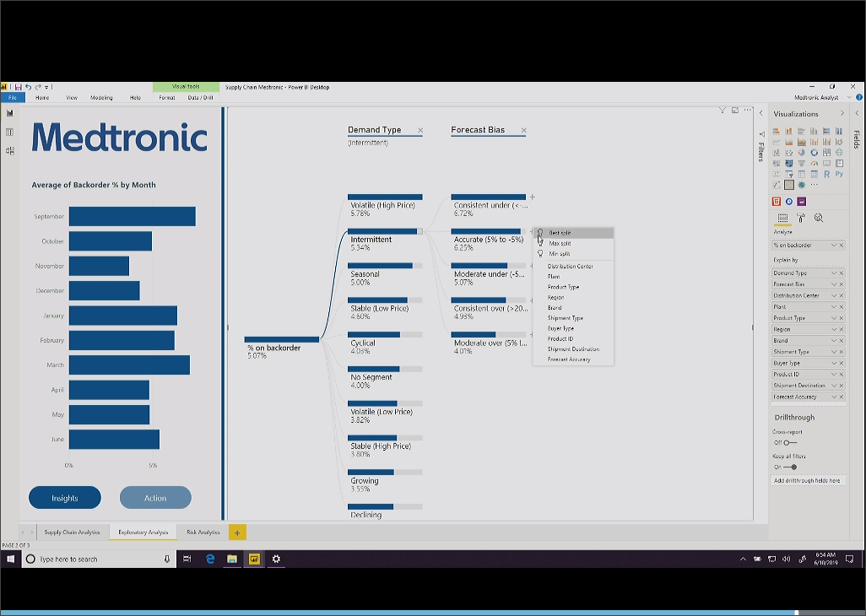
Task: Toggle the Cross-report drillthrough switch
Action: point(790,443)
